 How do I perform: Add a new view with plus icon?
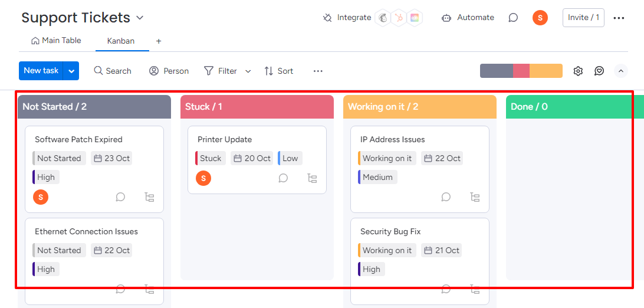159,41
